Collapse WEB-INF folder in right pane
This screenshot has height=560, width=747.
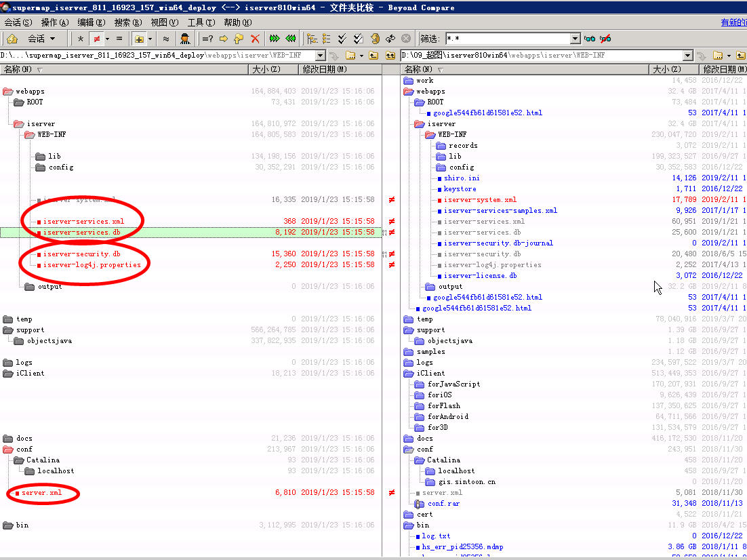pyautogui.click(x=430, y=135)
